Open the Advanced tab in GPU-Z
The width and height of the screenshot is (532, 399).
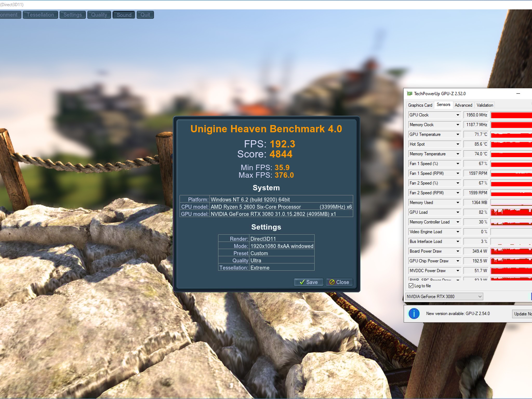click(463, 105)
